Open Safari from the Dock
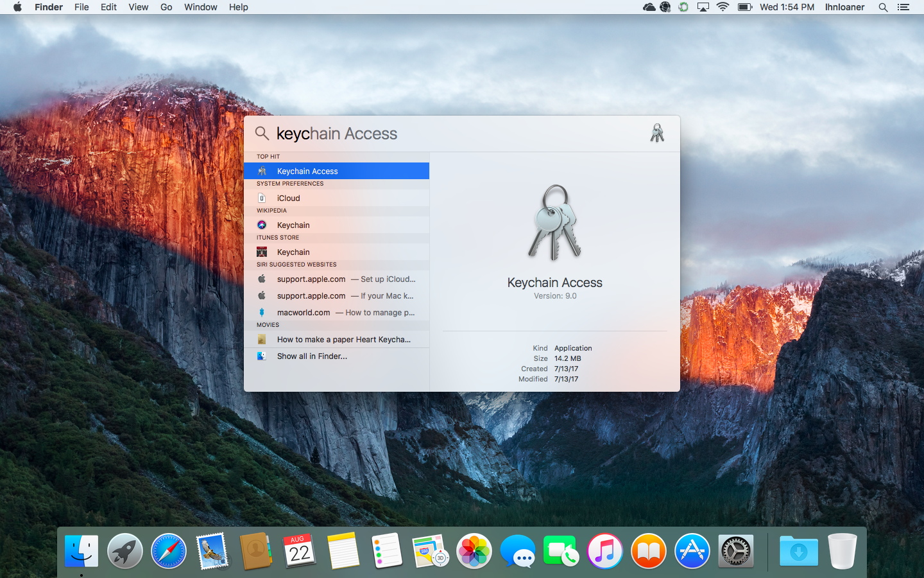 click(169, 551)
